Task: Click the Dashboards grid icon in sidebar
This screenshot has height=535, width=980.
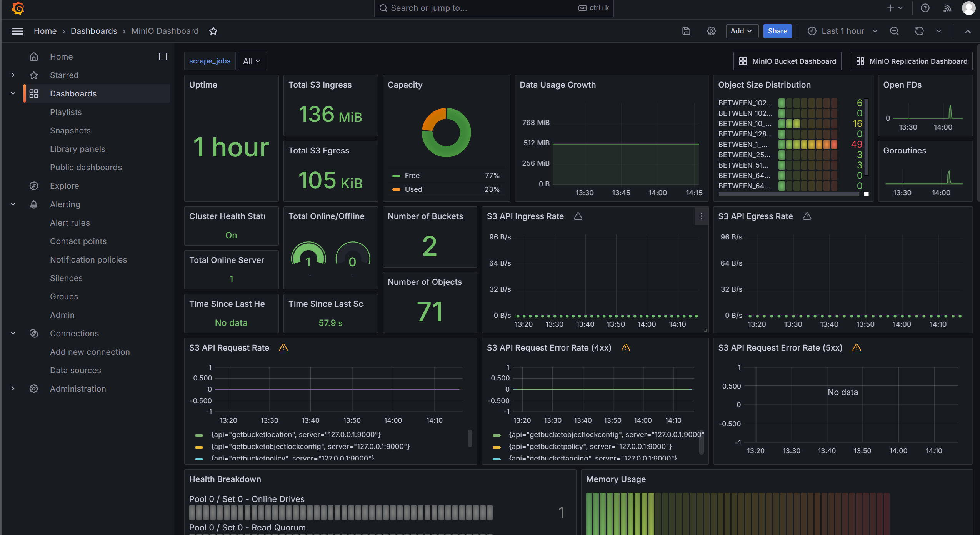Action: click(x=34, y=93)
